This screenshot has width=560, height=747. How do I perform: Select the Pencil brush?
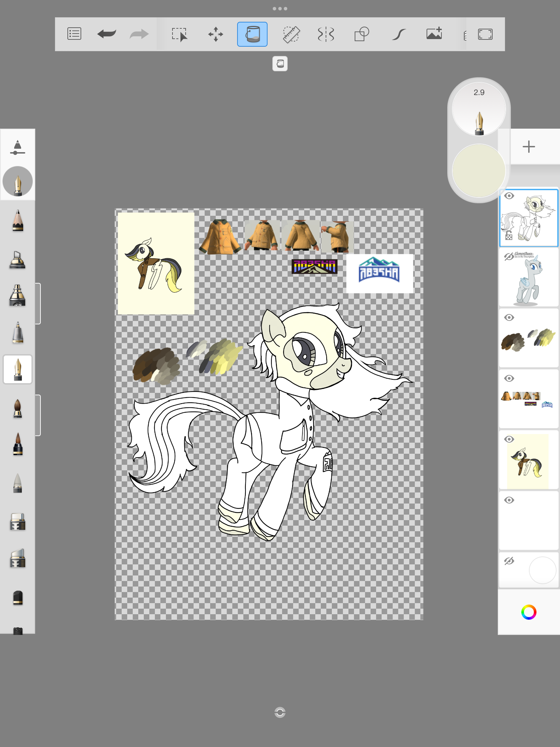(x=18, y=220)
